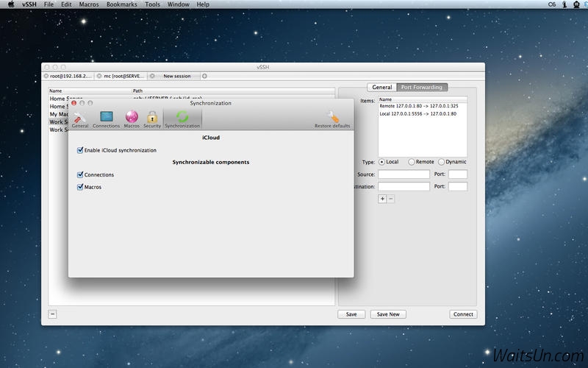
Task: Open the Macros menu in menu bar
Action: [x=89, y=4]
